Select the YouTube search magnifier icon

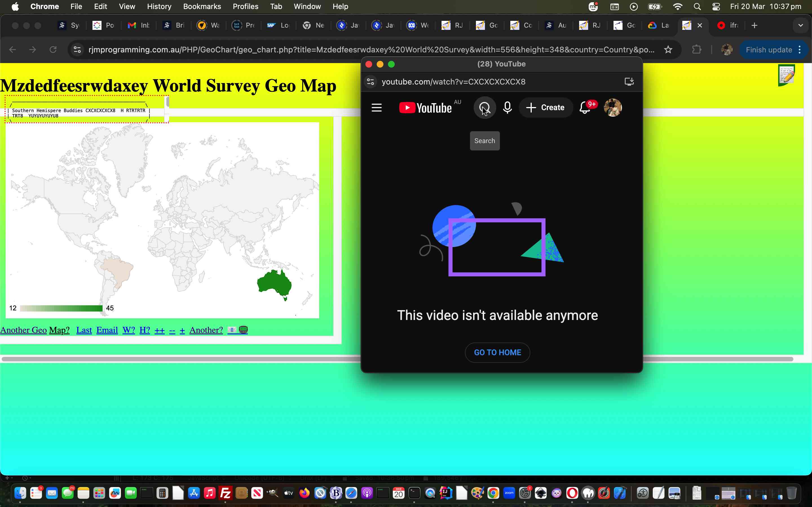484,108
